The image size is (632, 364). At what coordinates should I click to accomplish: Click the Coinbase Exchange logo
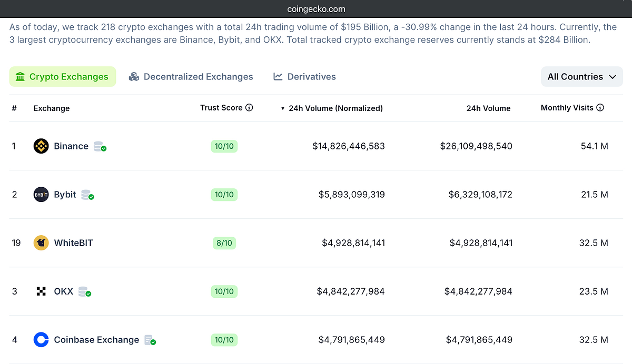[x=41, y=339]
